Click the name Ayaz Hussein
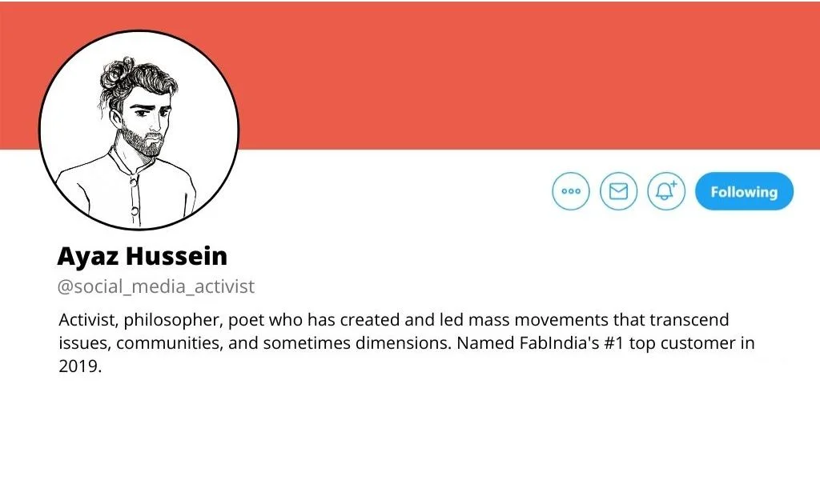This screenshot has height=504, width=820. point(141,256)
